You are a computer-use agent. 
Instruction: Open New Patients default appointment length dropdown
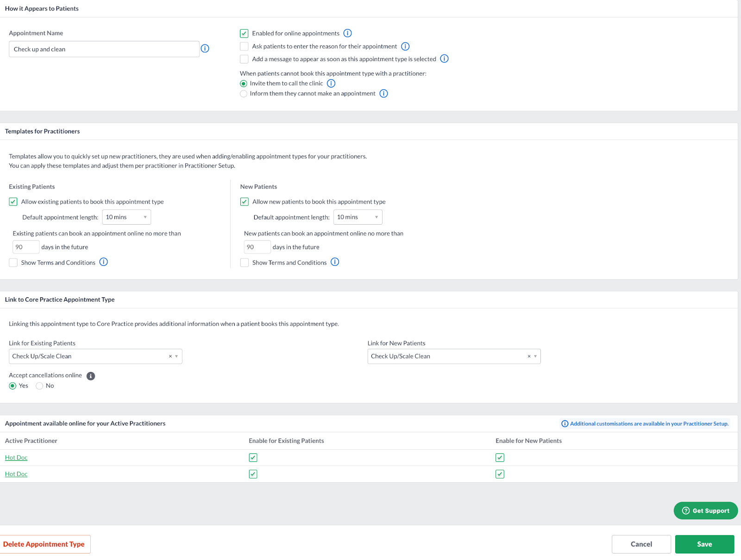coord(358,217)
